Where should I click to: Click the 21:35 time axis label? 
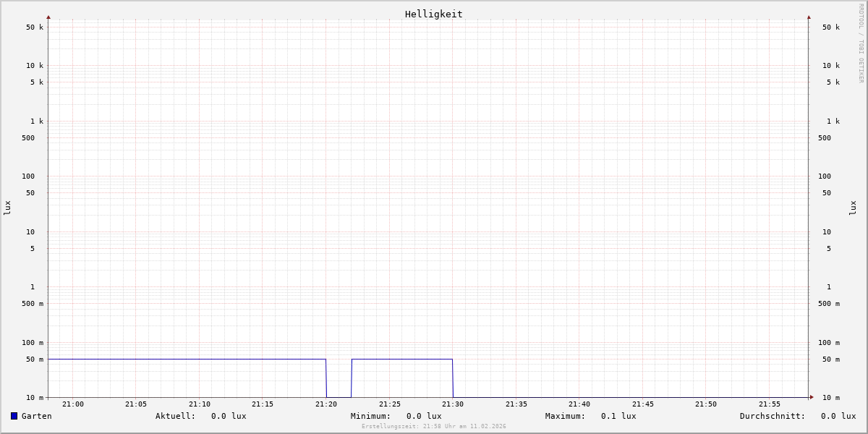(x=516, y=404)
